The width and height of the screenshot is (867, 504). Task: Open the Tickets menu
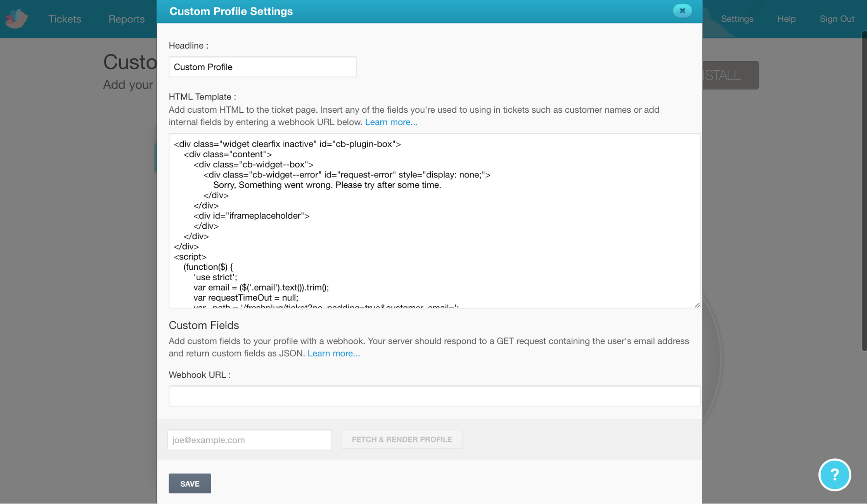click(x=65, y=19)
